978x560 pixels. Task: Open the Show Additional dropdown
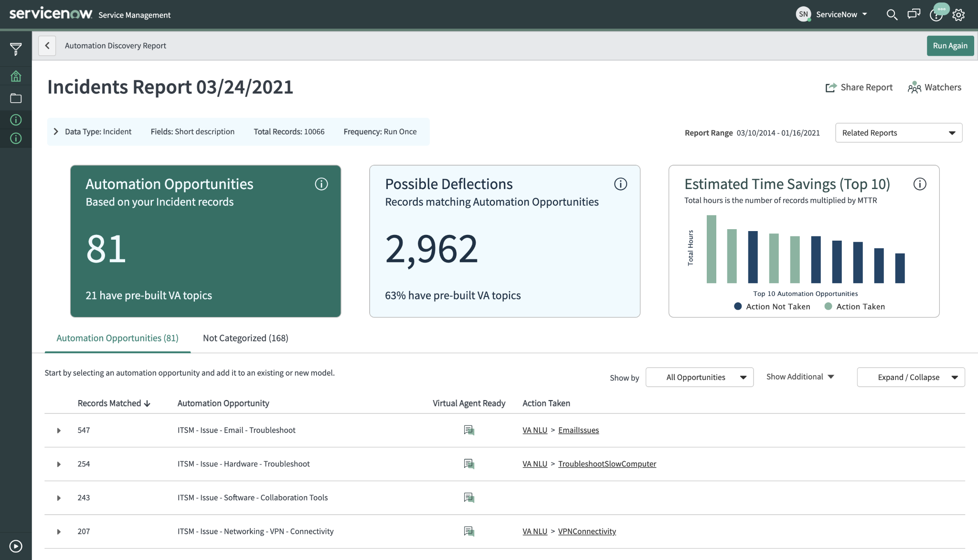[800, 377]
